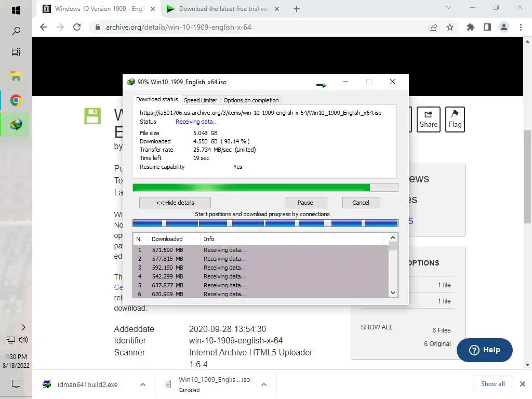The width and height of the screenshot is (532, 399).
Task: Click the green software floppy icon
Action: pos(92,116)
